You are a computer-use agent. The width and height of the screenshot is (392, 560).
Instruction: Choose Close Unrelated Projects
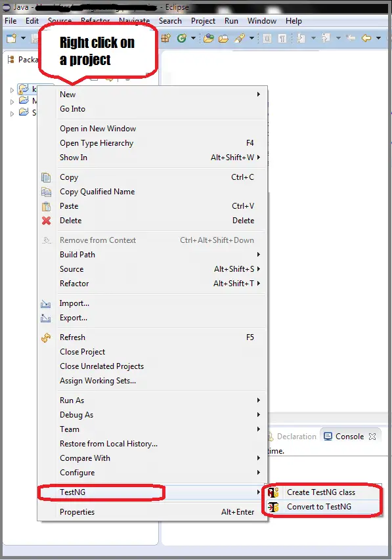coord(152,366)
